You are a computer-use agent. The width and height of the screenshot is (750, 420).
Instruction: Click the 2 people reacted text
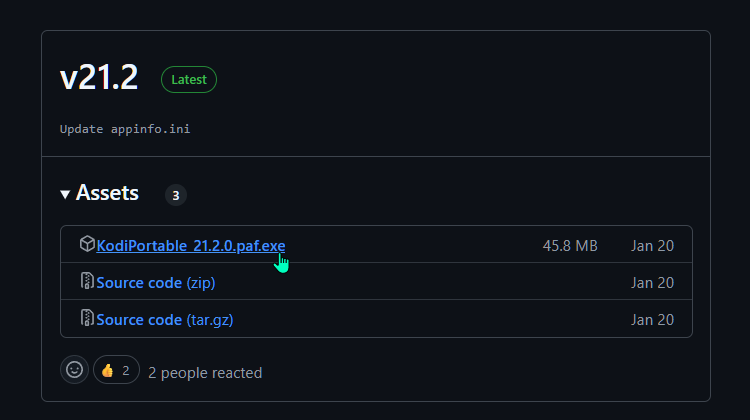pos(205,373)
